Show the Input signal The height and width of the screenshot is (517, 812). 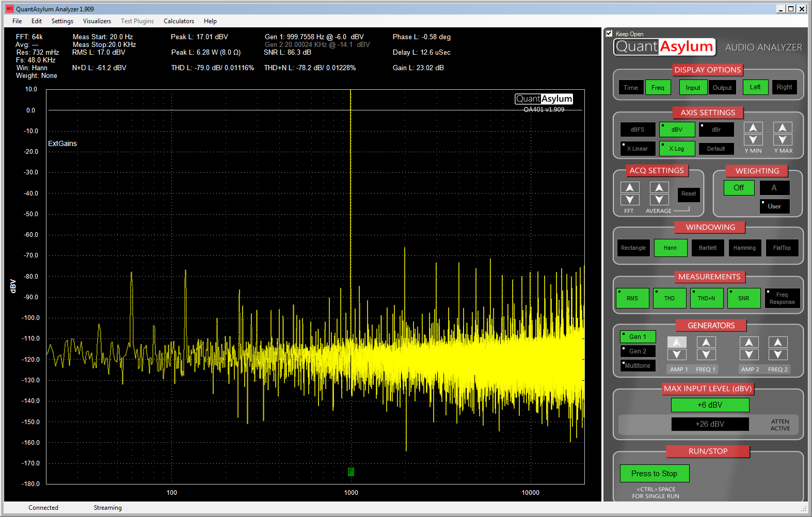[693, 88]
